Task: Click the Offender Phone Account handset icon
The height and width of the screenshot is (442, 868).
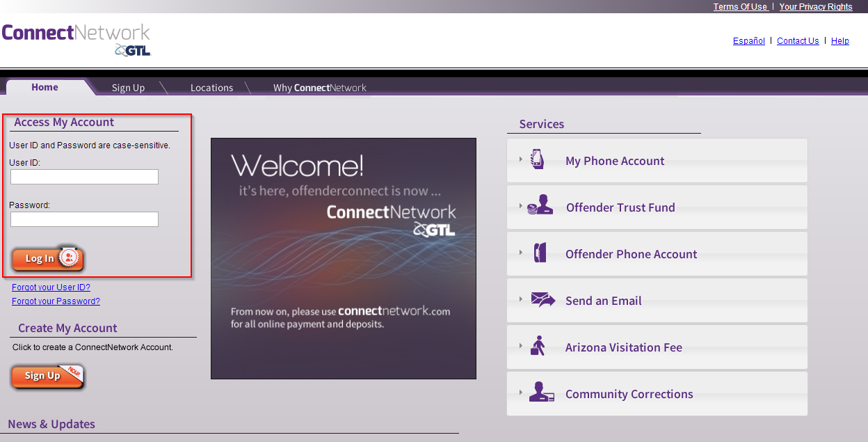Action: (x=539, y=253)
